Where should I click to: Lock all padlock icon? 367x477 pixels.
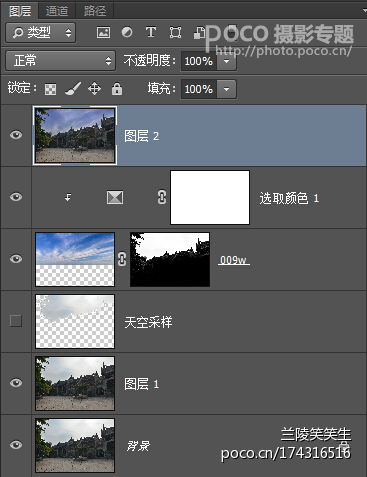pyautogui.click(x=117, y=89)
